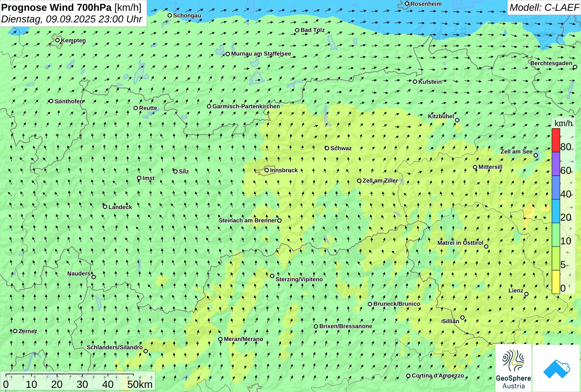Click the Mittersill location marker
This screenshot has height=392, width=581.
tap(475, 167)
